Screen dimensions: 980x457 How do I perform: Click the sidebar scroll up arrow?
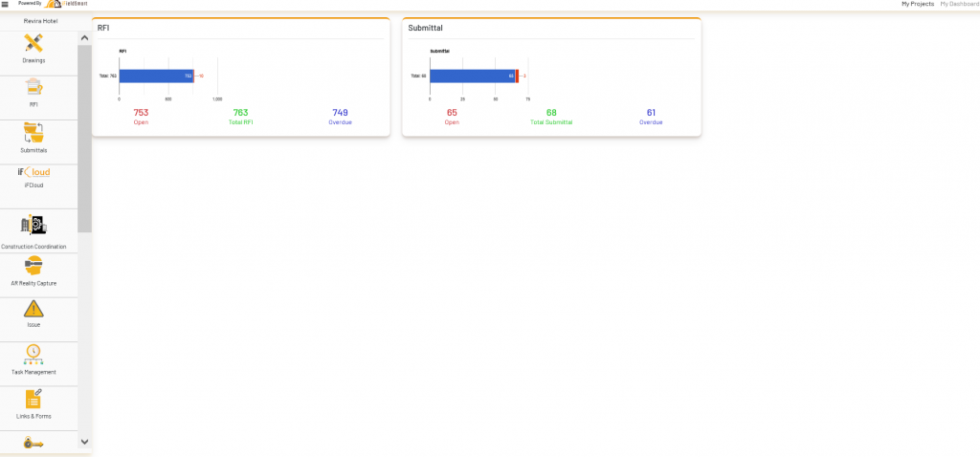pyautogui.click(x=85, y=37)
